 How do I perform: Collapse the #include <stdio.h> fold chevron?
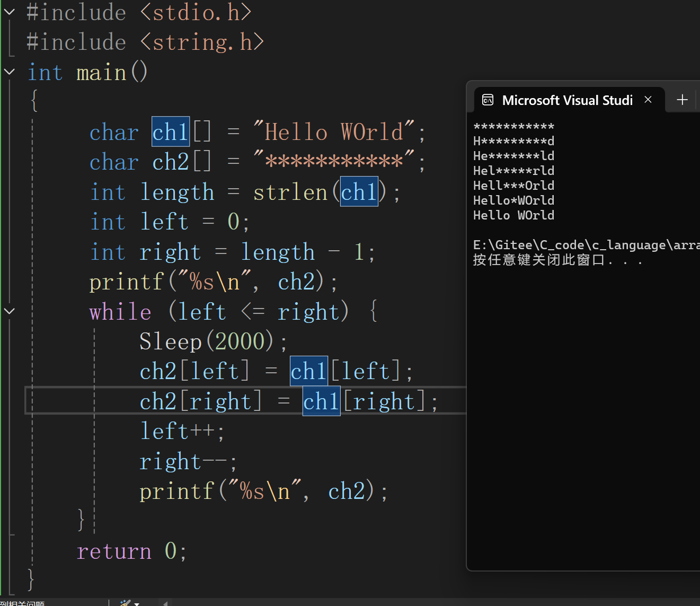coord(10,11)
